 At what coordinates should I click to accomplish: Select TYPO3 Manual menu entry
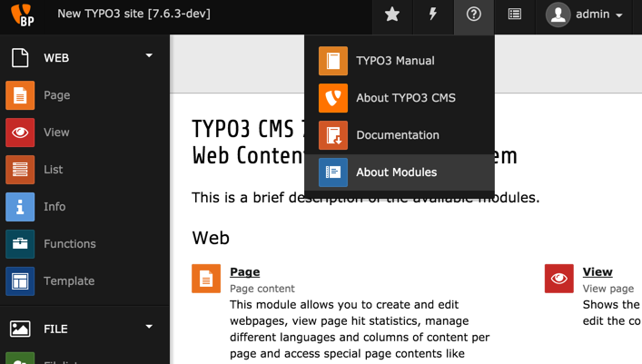[x=400, y=61]
